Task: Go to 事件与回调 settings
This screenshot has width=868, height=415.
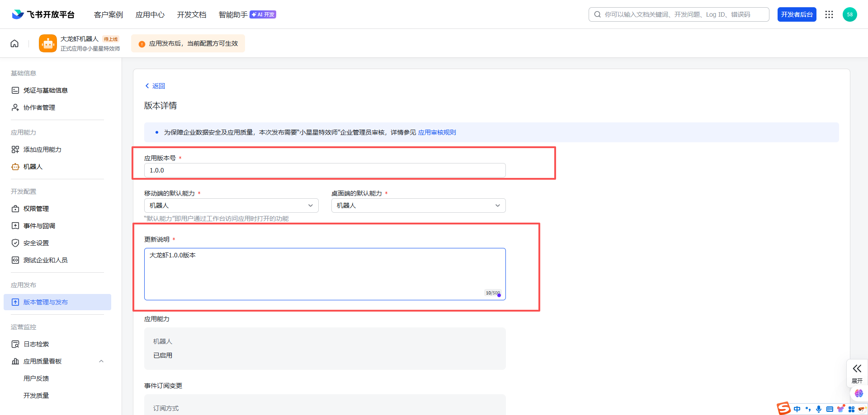Action: point(39,226)
